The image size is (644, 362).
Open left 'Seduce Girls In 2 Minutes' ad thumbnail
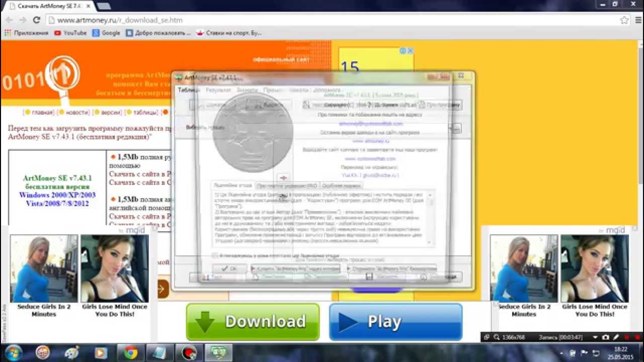coord(44,268)
